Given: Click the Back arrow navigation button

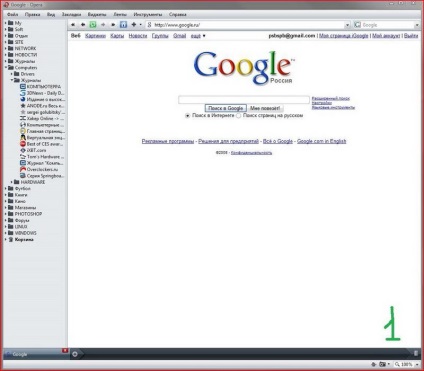Looking at the screenshot, I should (x=83, y=25).
